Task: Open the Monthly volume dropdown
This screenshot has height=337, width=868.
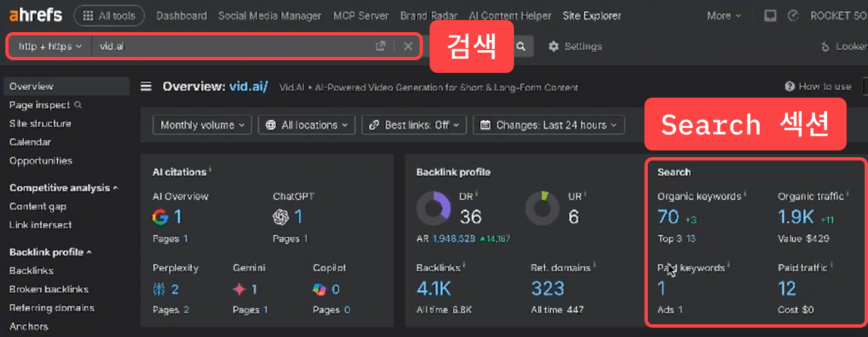Action: (202, 125)
